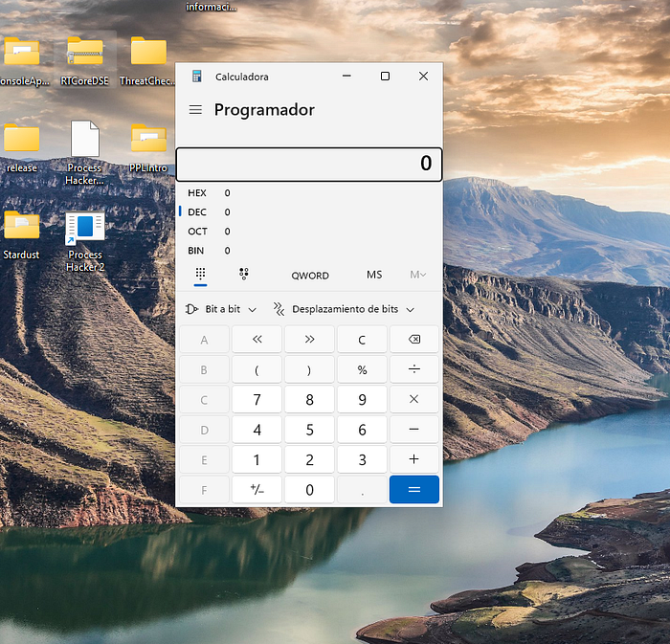Select the DEC number base
The height and width of the screenshot is (644, 670).
tap(309, 212)
